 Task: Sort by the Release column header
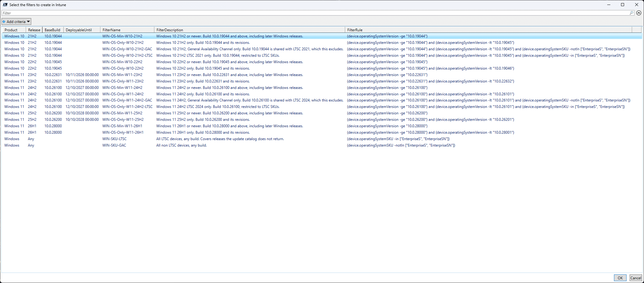(34, 30)
